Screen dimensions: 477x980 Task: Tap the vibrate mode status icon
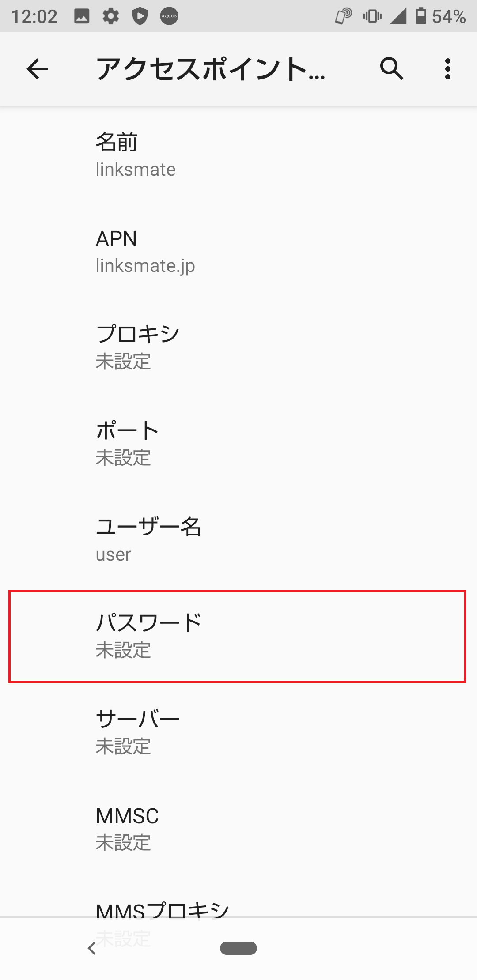372,16
